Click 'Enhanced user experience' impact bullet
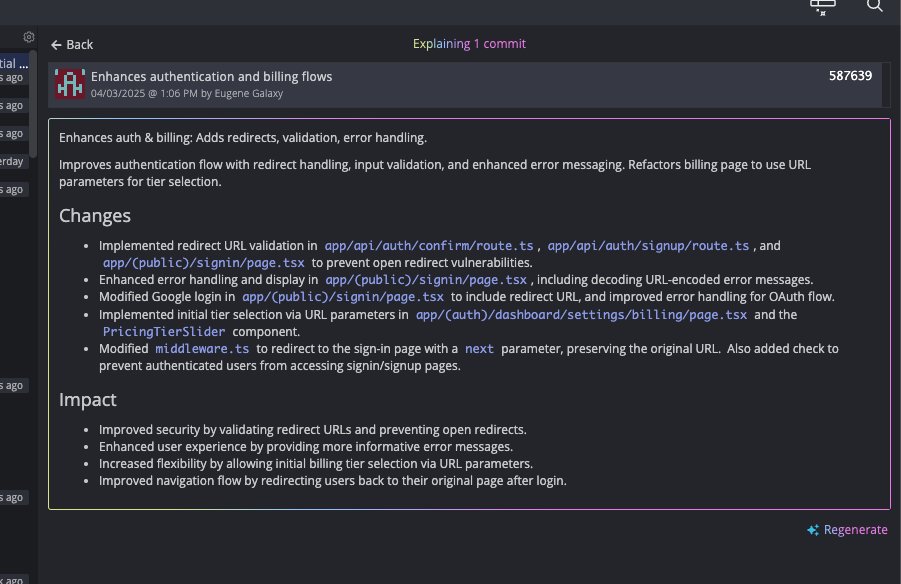 pos(306,447)
